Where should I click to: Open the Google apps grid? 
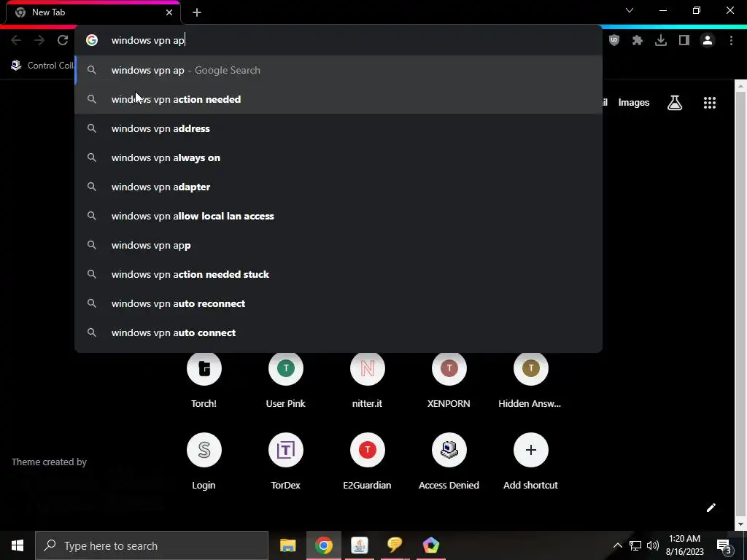[x=709, y=102]
